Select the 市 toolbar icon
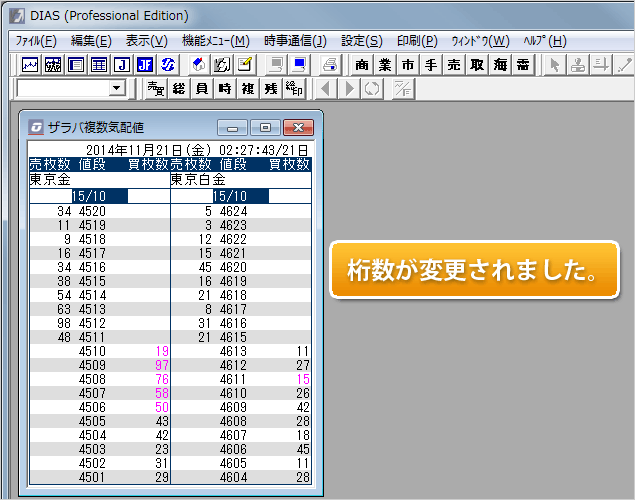This screenshot has height=500, width=635. point(408,65)
